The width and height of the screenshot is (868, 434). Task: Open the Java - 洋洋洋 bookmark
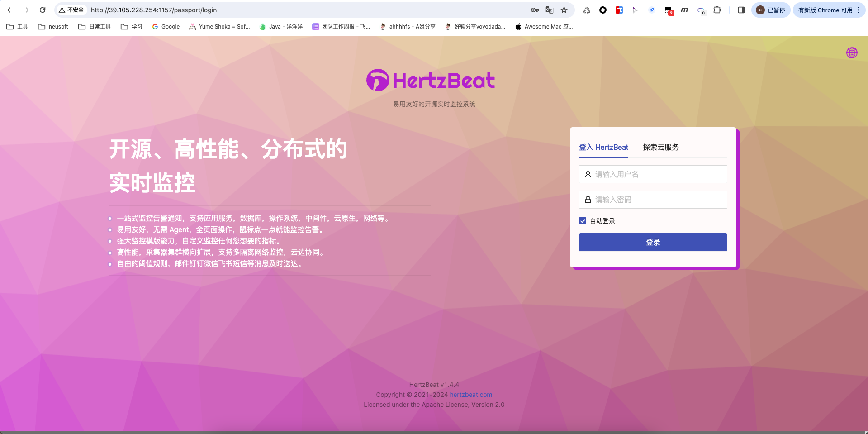tap(281, 27)
